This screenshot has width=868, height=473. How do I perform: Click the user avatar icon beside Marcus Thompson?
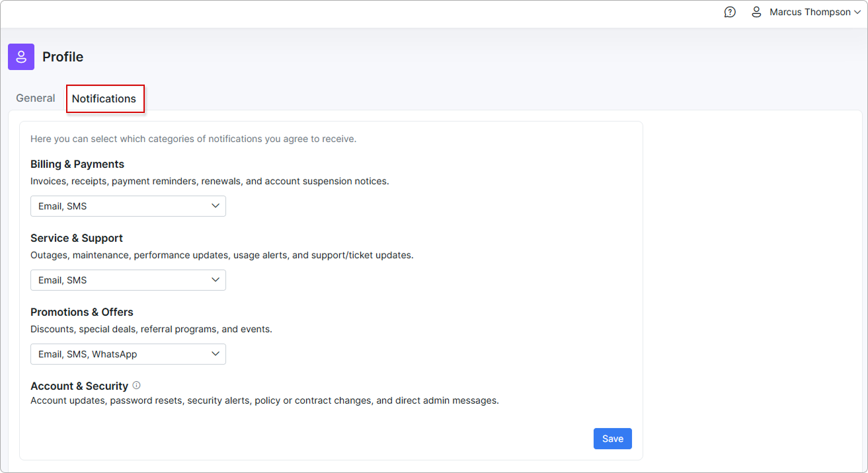click(757, 12)
